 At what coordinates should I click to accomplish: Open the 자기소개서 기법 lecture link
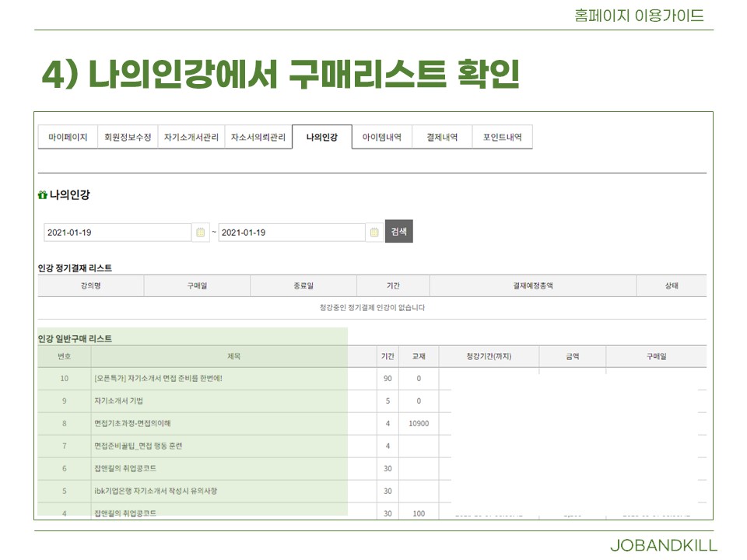(x=118, y=401)
